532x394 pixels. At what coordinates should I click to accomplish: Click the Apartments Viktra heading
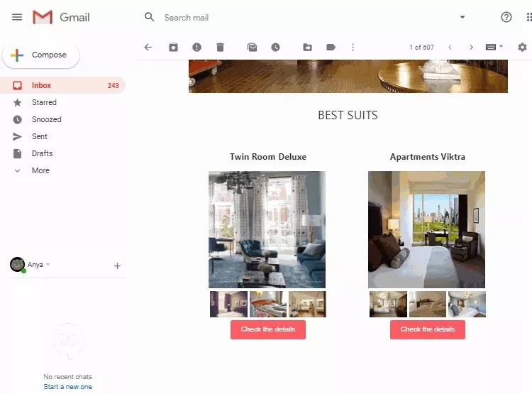[428, 157]
